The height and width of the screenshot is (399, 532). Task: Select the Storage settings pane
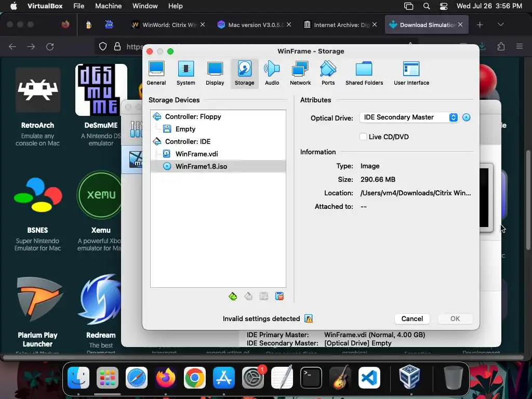pos(244,73)
